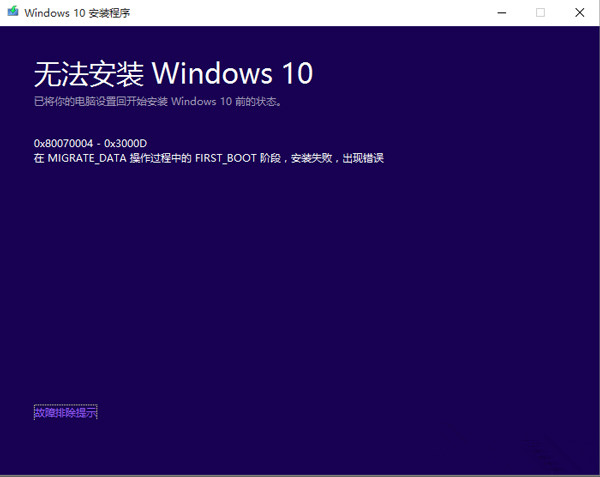Click the title text Windows 10 安装程序
The width and height of the screenshot is (600, 477).
(x=77, y=13)
